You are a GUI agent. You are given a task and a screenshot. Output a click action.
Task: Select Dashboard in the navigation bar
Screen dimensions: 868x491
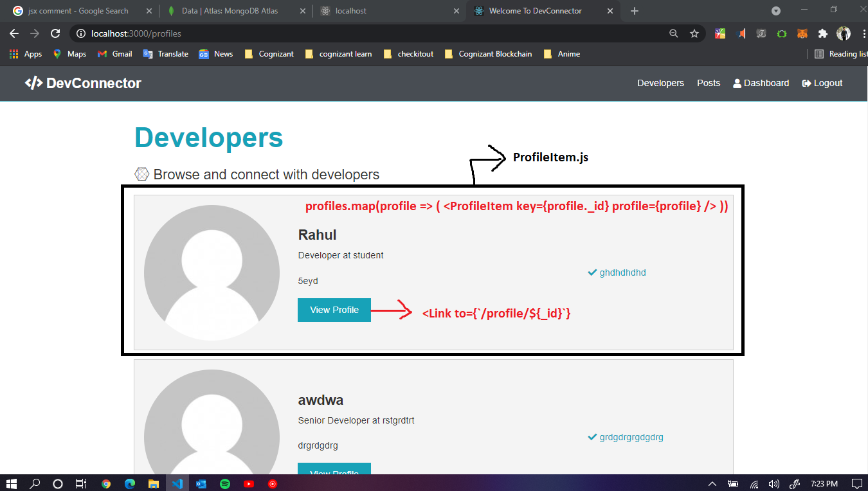761,83
